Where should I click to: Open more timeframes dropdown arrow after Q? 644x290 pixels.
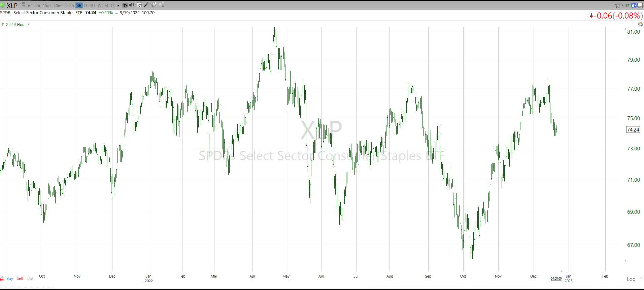tap(118, 5)
